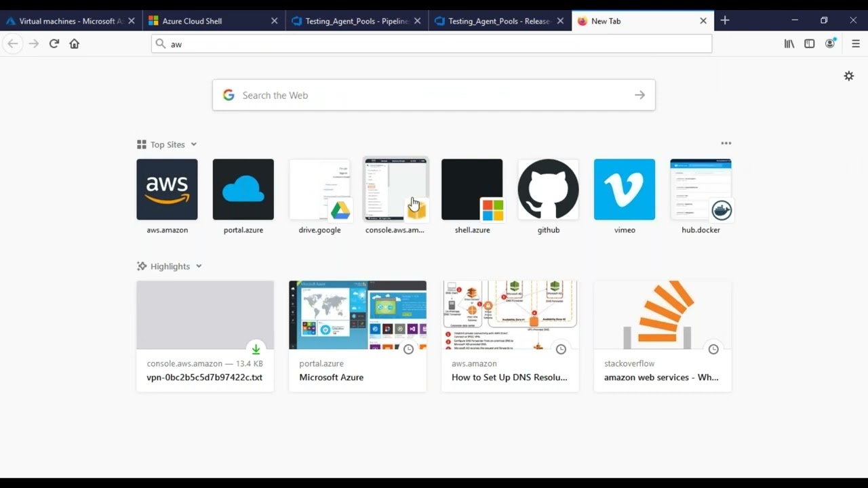Click the 'portal.azure' label in Highlights
The width and height of the screenshot is (868, 488).
(x=321, y=364)
